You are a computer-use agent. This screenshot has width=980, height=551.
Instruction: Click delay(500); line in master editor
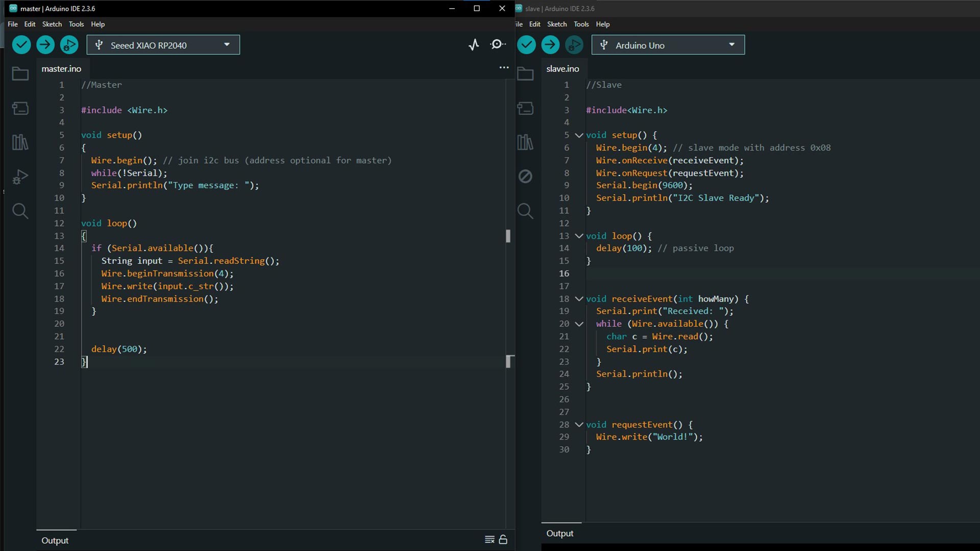[119, 349]
